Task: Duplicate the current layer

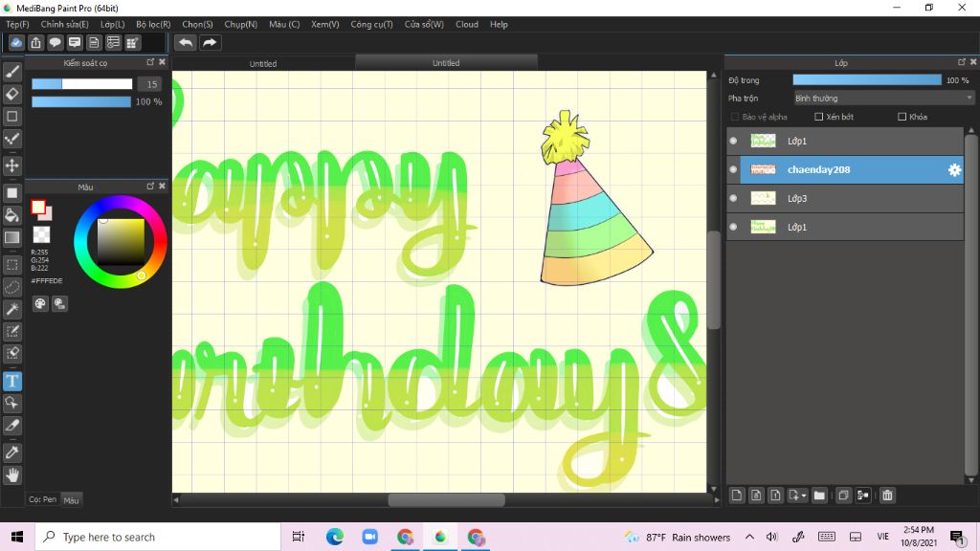Action: (843, 496)
